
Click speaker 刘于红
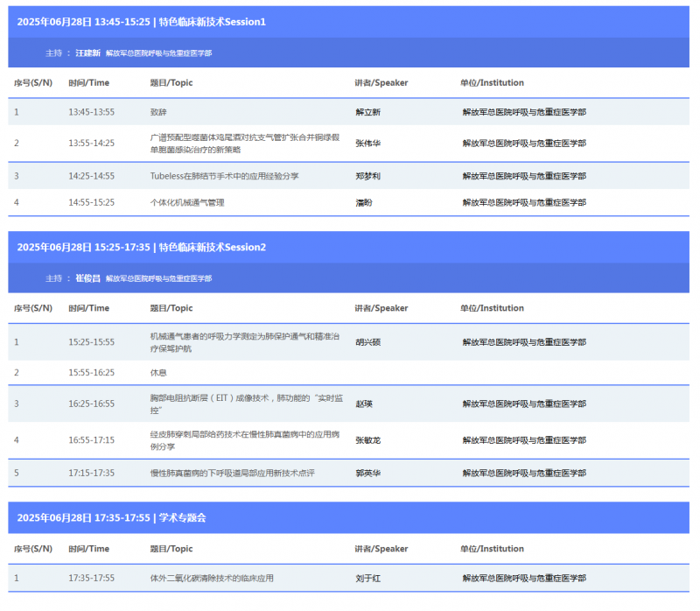click(367, 579)
